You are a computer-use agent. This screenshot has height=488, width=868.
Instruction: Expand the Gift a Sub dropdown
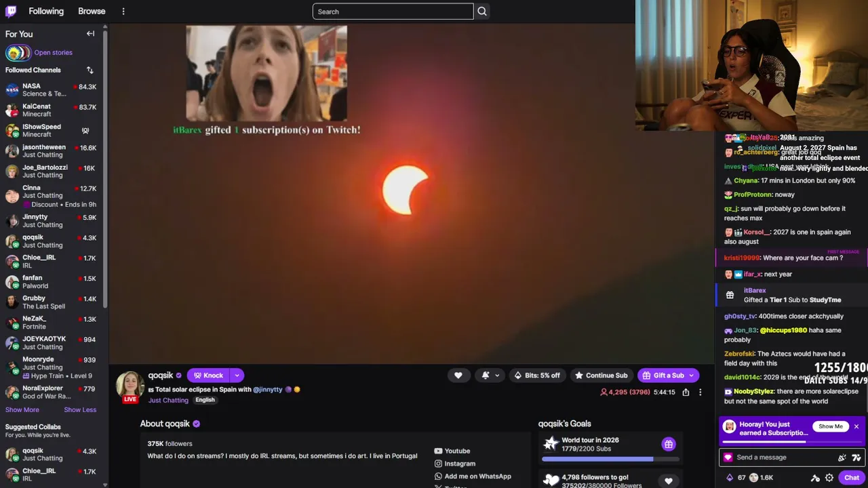(692, 375)
